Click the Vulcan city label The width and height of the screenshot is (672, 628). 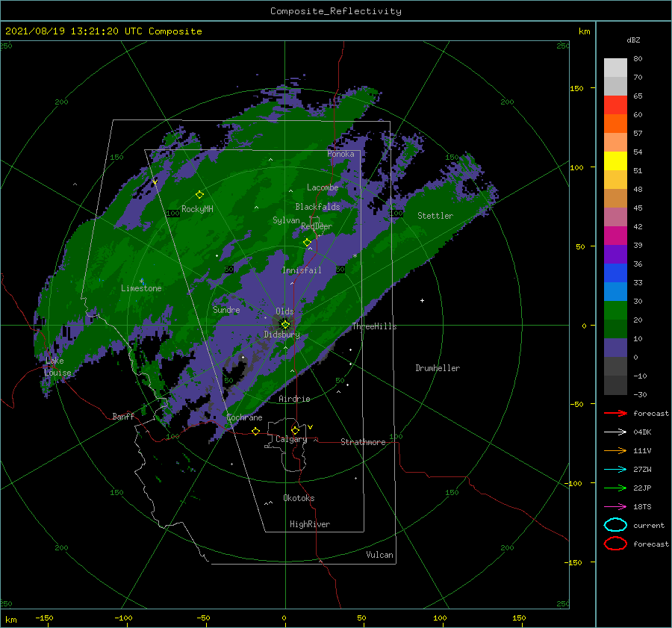tap(380, 555)
